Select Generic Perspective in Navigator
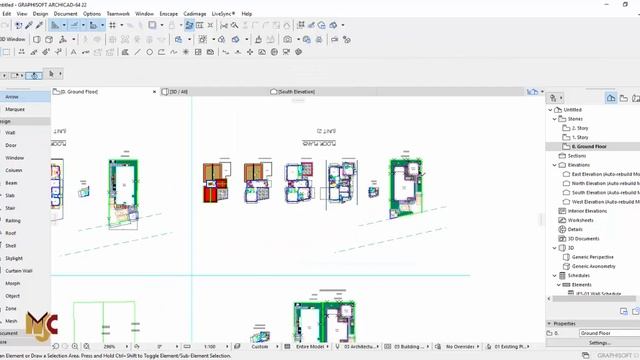The height and width of the screenshot is (360, 640). pyautogui.click(x=593, y=257)
